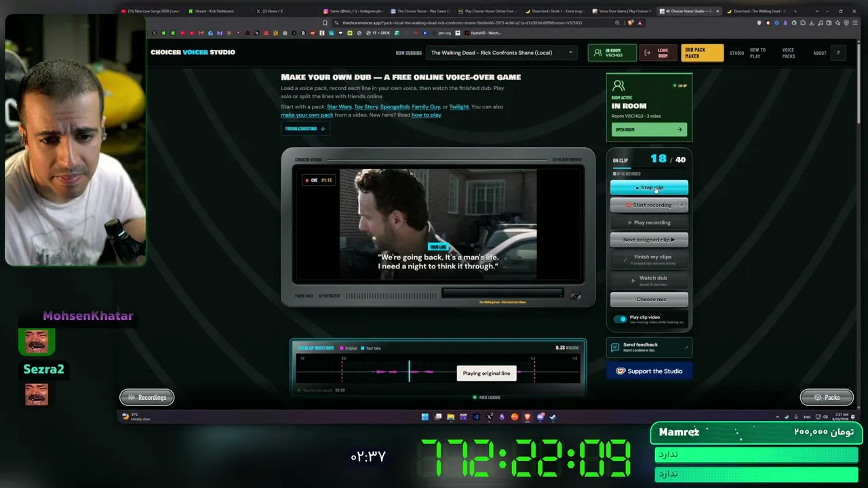Open the weather widget on the taskbar
The image size is (868, 488).
pyautogui.click(x=138, y=417)
